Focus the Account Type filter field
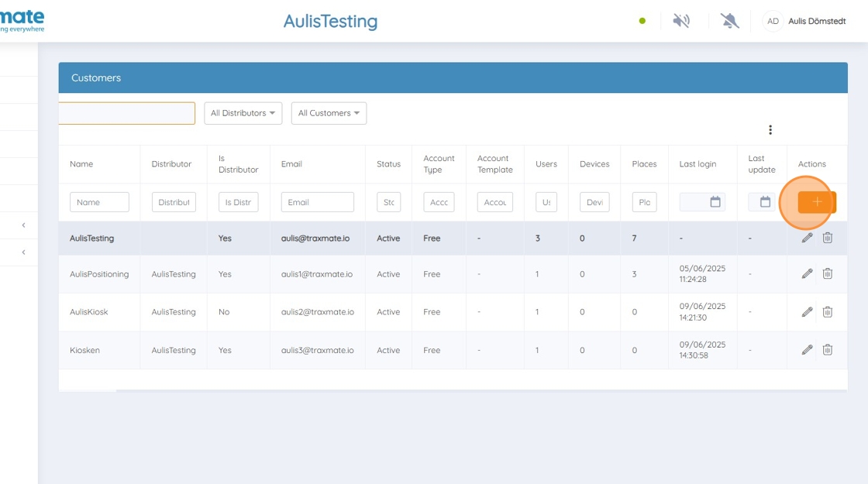Image resolution: width=868 pixels, height=484 pixels. point(439,202)
